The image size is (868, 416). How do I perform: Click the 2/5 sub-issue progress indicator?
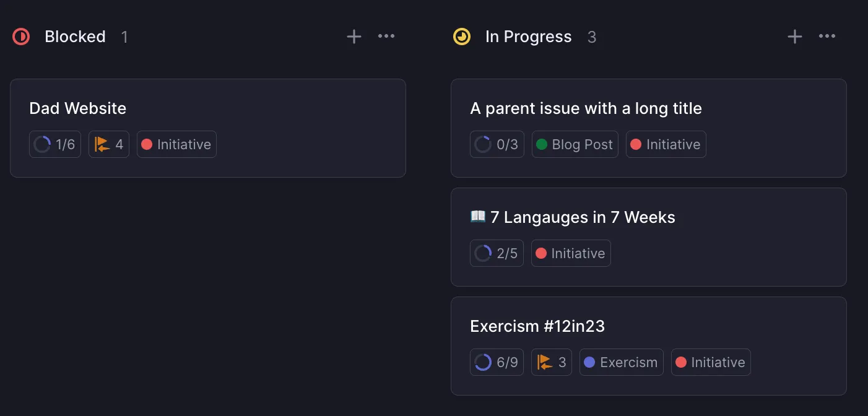[x=496, y=254]
